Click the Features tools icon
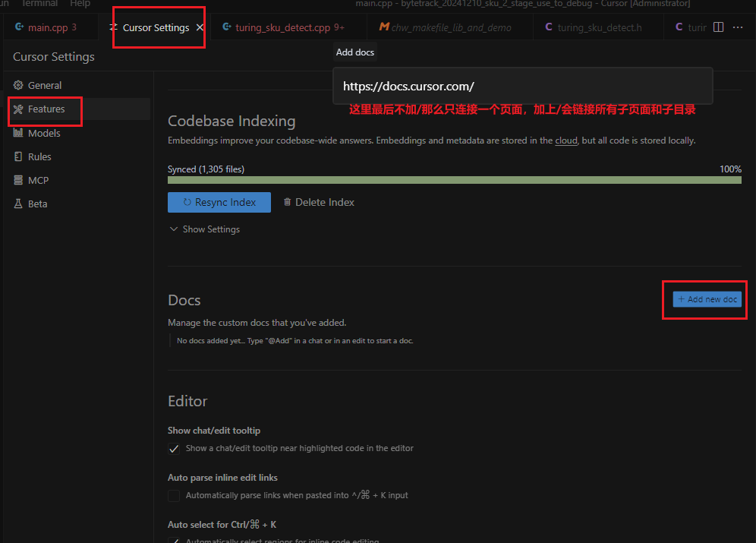 [x=18, y=109]
